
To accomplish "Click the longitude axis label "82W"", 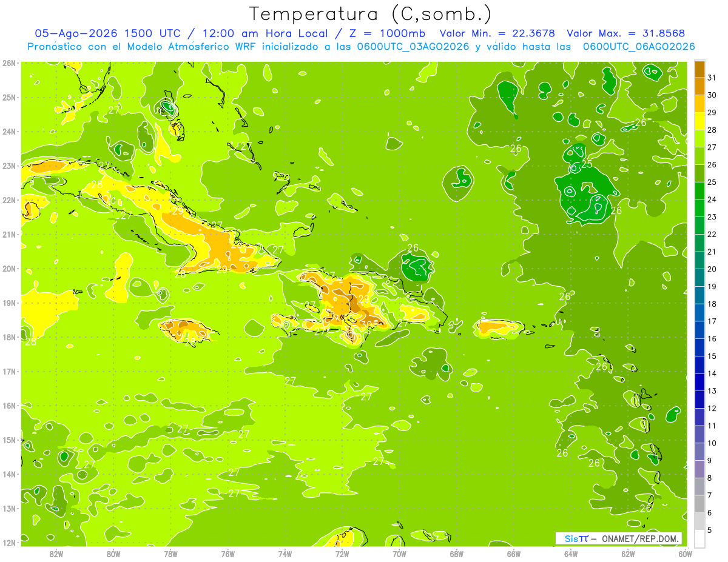I will coord(56,554).
